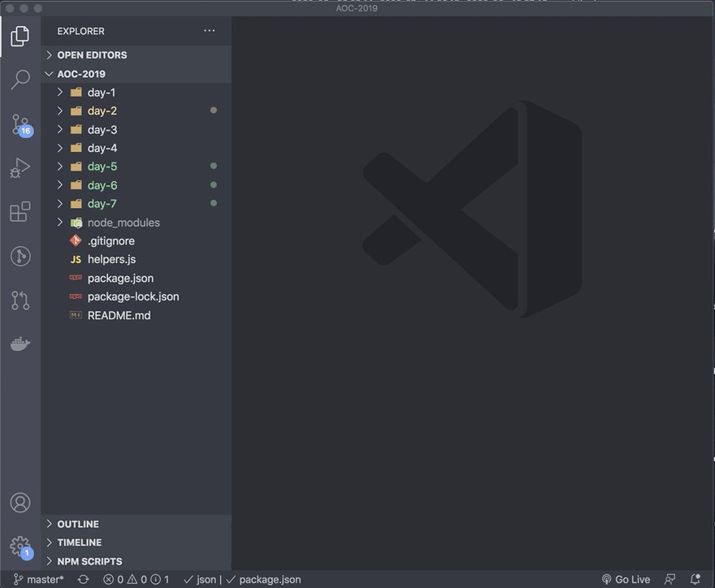This screenshot has height=588, width=715.
Task: Open the Pull Requests activity icon
Action: pyautogui.click(x=20, y=300)
